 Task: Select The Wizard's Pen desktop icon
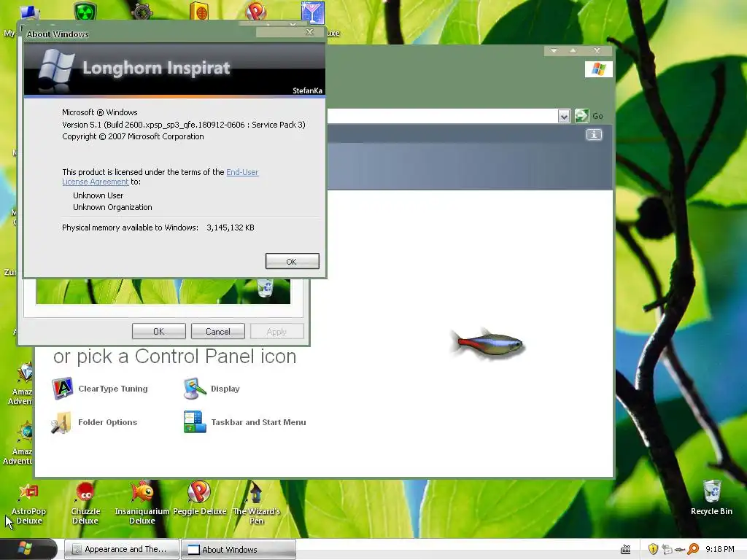pyautogui.click(x=256, y=504)
